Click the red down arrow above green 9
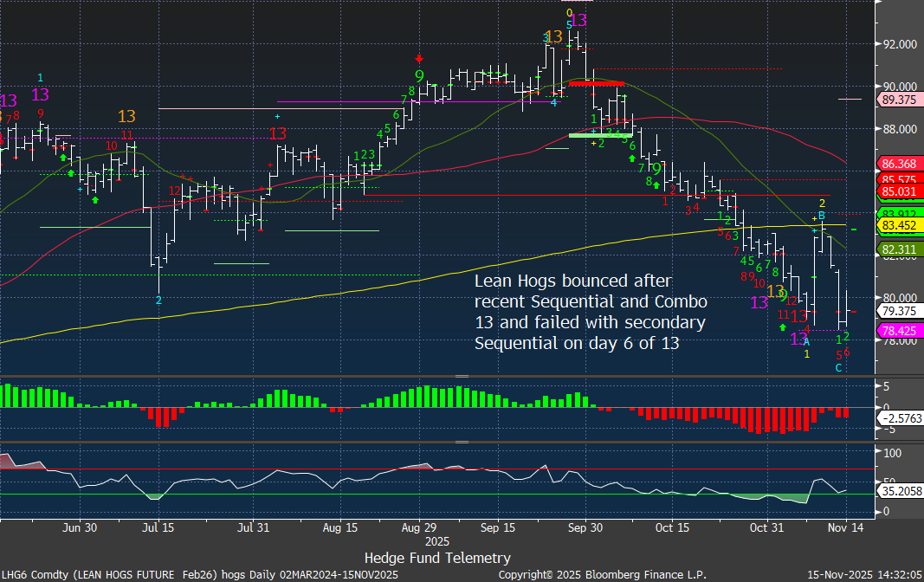 pyautogui.click(x=419, y=58)
